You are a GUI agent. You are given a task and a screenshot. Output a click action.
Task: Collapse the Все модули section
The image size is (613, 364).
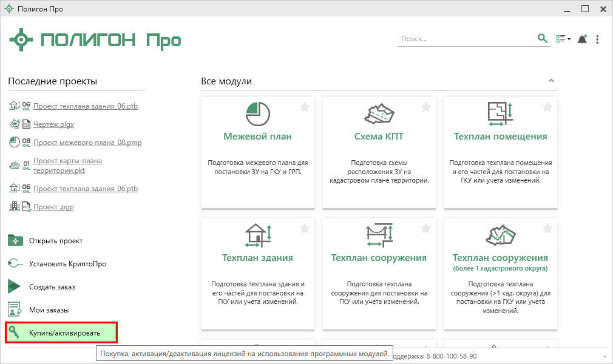coord(551,81)
